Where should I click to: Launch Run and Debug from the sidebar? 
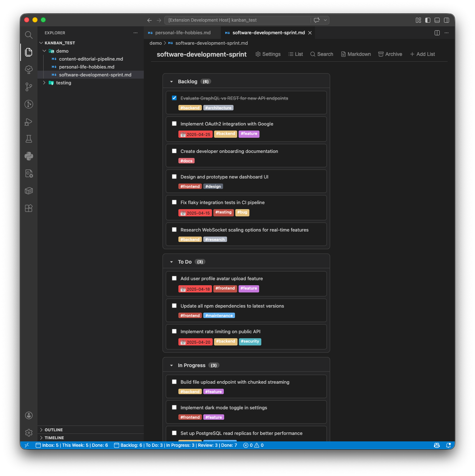pos(28,122)
